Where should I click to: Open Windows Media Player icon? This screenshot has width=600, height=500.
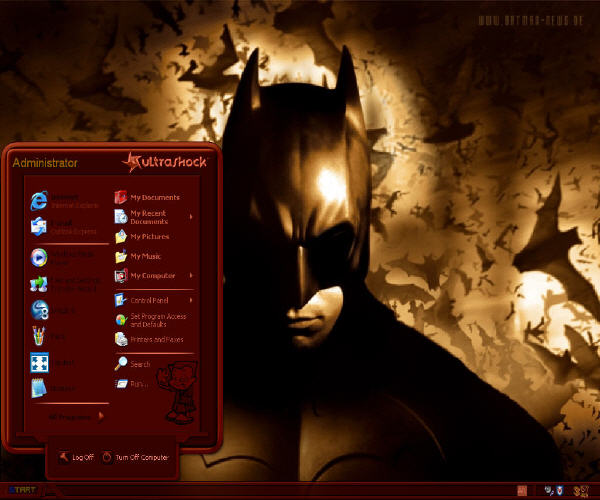(x=39, y=257)
